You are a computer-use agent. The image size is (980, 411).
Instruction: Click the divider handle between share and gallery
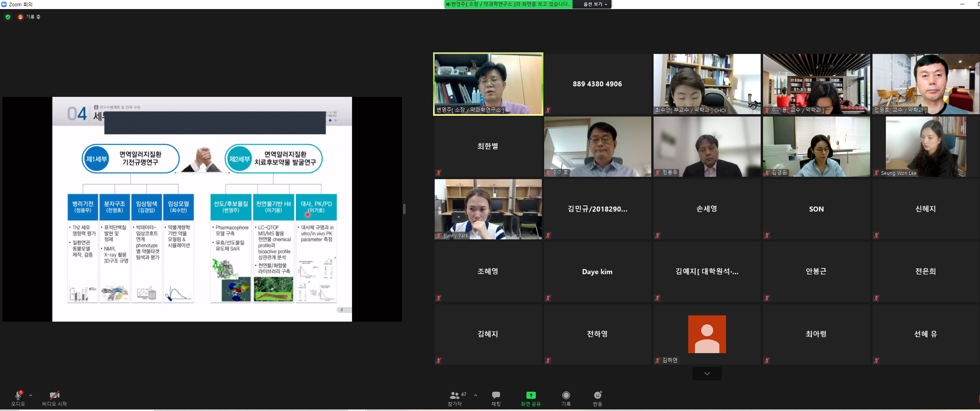pos(404,209)
